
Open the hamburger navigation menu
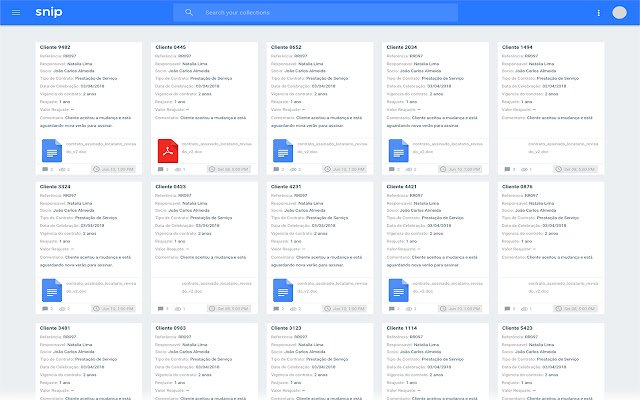point(16,13)
